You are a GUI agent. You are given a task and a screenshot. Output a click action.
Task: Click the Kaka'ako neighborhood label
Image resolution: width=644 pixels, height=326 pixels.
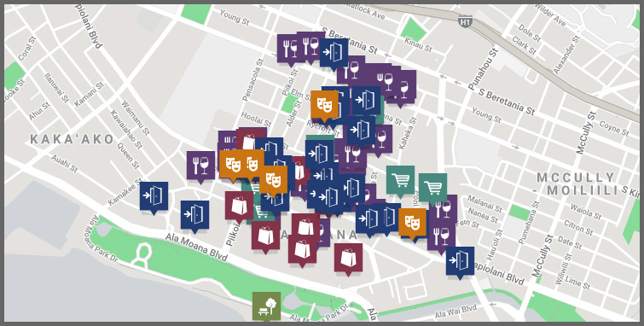pos(72,139)
